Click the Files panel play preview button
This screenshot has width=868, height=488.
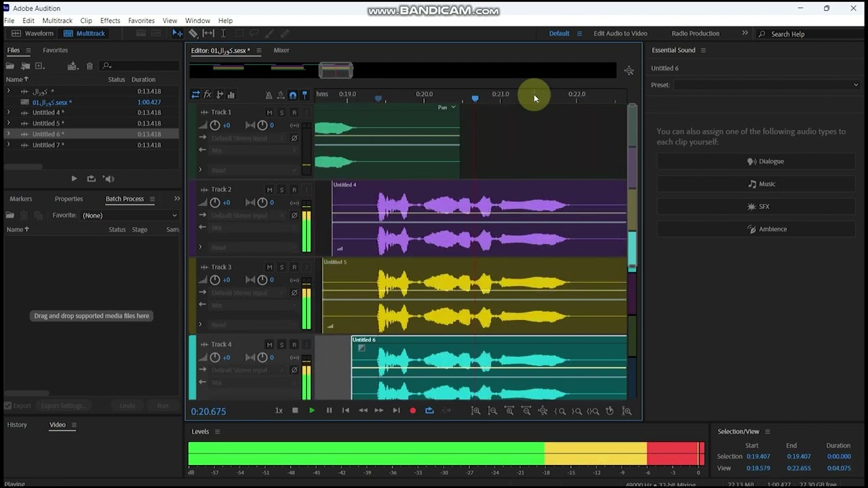click(75, 179)
